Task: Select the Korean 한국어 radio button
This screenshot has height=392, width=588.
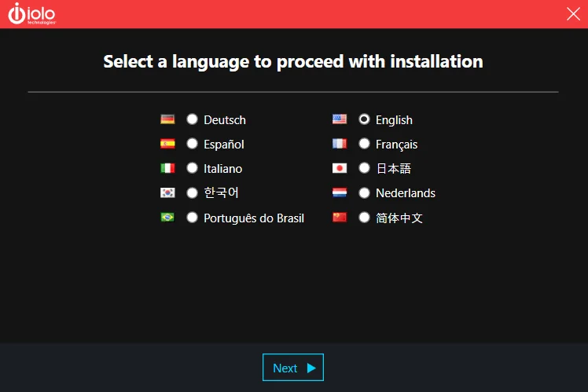Action: [x=192, y=192]
